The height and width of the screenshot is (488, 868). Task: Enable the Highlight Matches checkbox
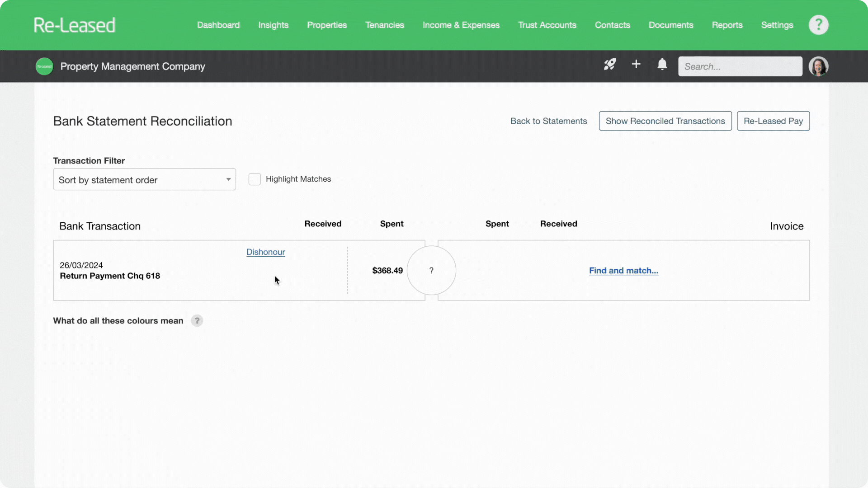(x=255, y=179)
